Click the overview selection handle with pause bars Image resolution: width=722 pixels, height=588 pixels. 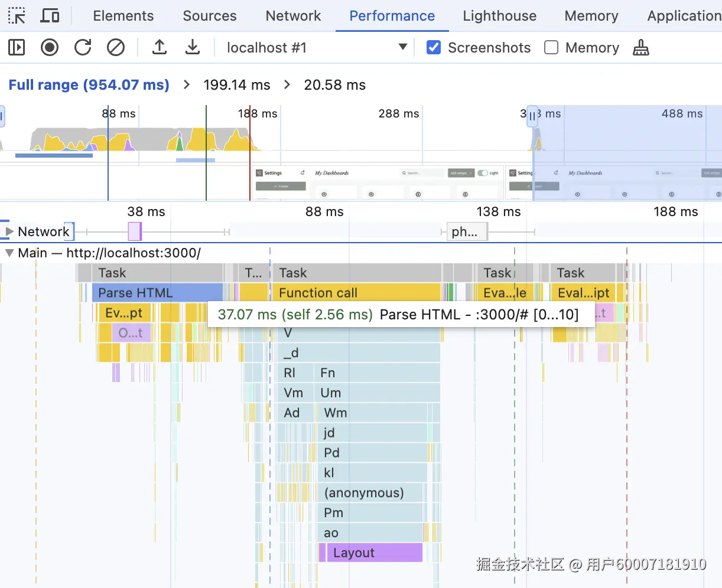[532, 116]
